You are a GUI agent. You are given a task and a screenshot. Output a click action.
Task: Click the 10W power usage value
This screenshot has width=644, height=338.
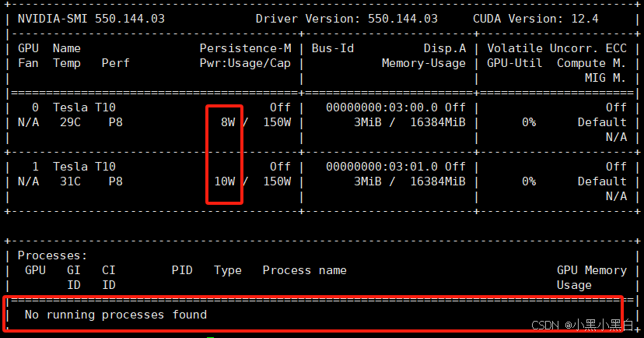point(225,181)
